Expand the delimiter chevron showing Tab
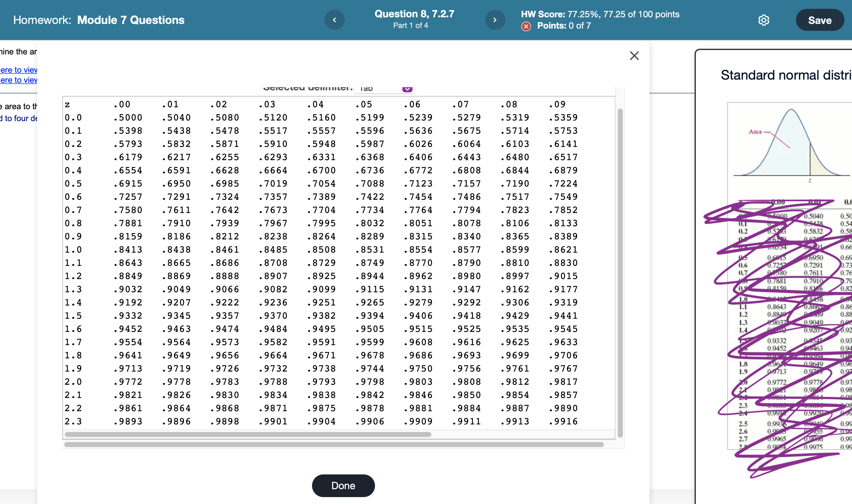Viewport: 852px width, 504px height. (407, 89)
